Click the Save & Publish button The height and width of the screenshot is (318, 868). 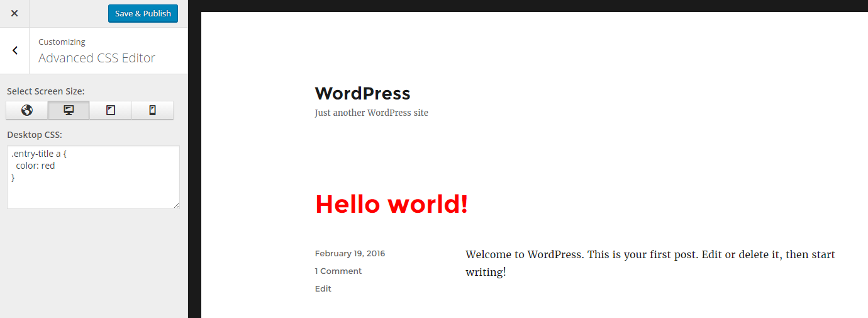(143, 13)
